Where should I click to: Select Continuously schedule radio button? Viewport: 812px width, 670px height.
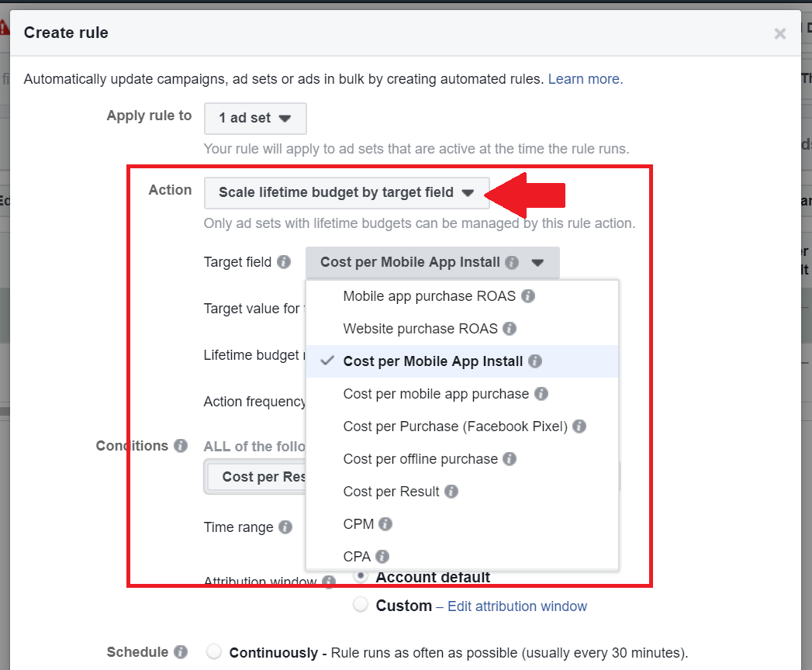(213, 651)
